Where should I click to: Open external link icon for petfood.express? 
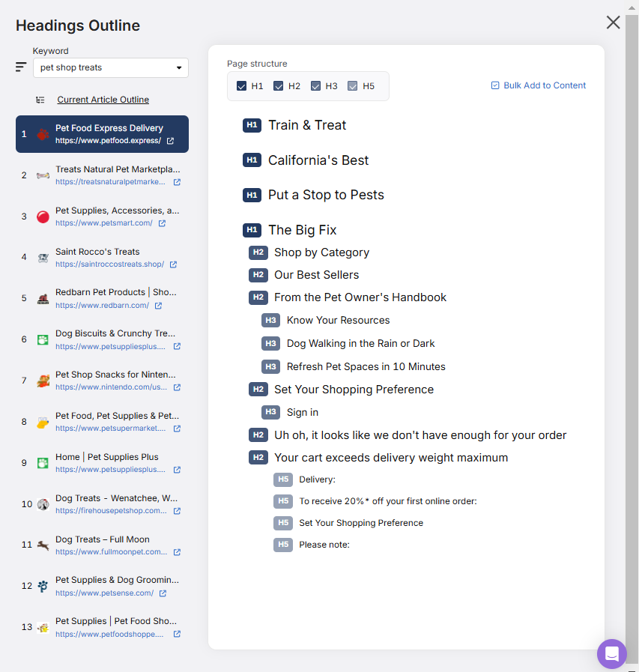click(170, 141)
